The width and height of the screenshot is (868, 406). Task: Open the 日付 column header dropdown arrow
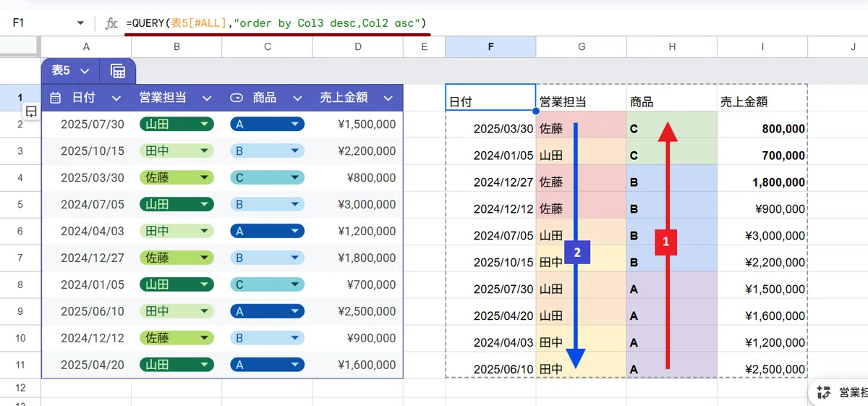[x=116, y=98]
